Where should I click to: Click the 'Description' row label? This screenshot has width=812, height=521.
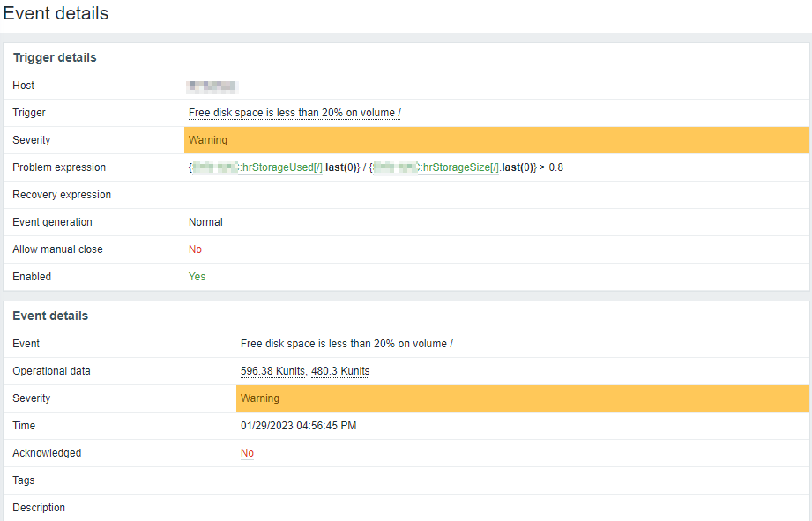(x=39, y=508)
